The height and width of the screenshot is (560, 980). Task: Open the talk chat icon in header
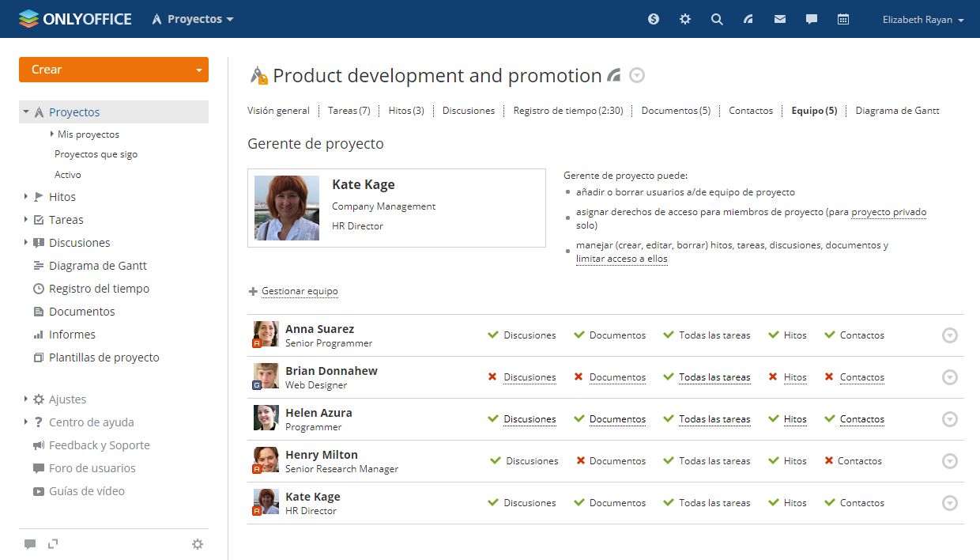[x=812, y=19]
